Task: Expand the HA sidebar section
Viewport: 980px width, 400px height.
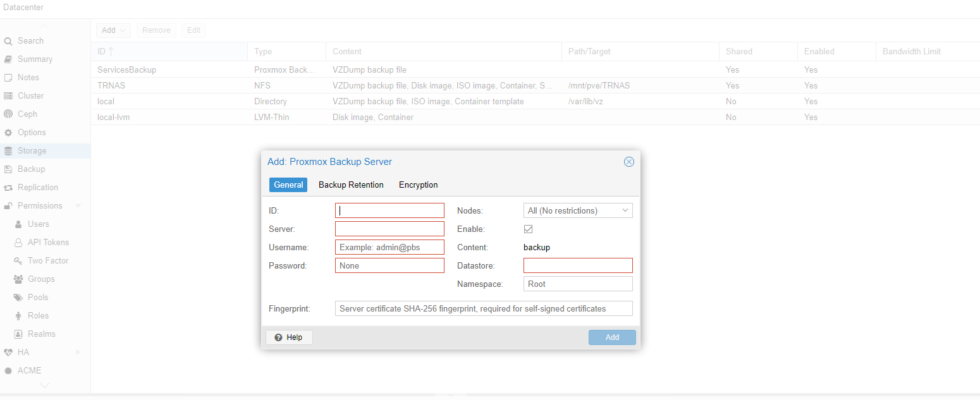Action: 78,353
